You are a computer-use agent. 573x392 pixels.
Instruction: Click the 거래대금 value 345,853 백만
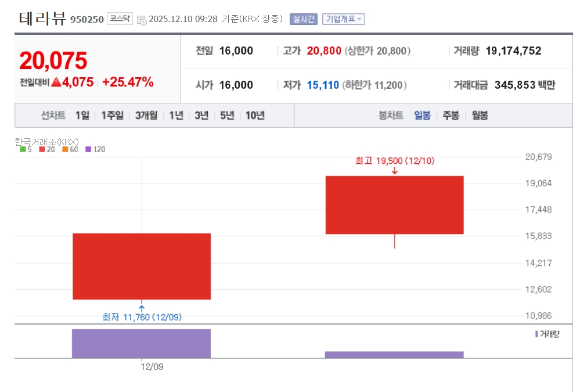tap(525, 85)
